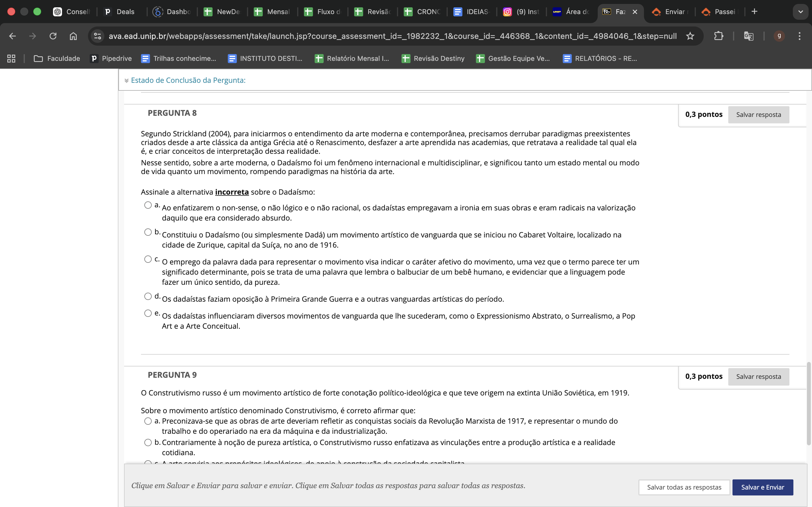Select option e for Pergunta 8
The width and height of the screenshot is (812, 507).
pos(148,313)
